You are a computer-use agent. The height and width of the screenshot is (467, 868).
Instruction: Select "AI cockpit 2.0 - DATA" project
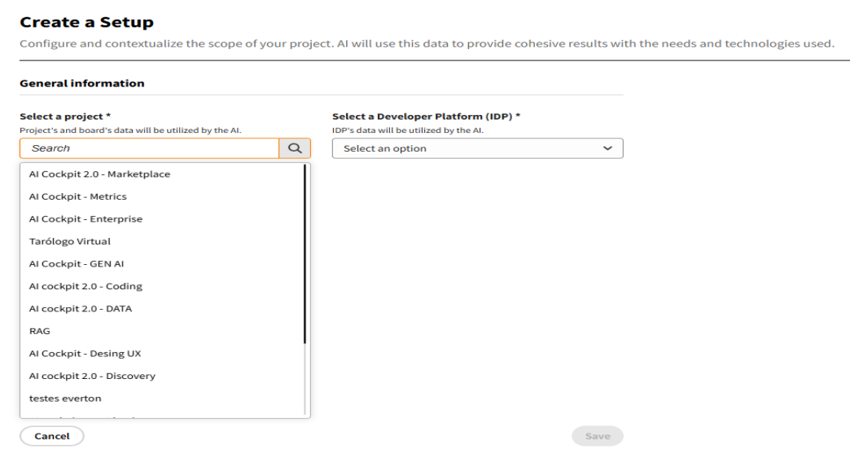(80, 309)
